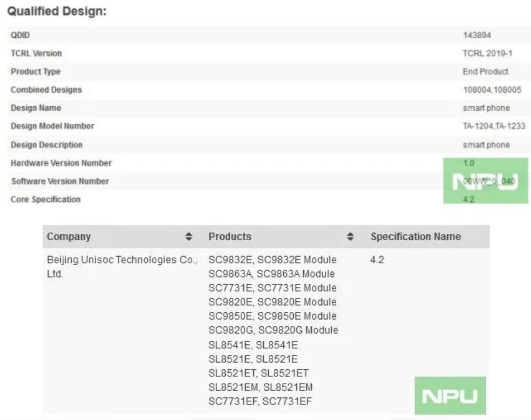Select the TCRL Version label
Screen dimensions: 531x420
[x=36, y=54]
